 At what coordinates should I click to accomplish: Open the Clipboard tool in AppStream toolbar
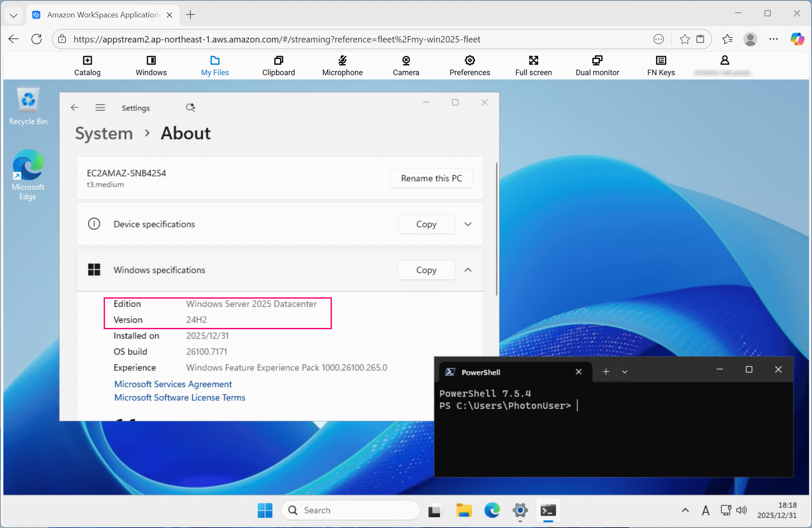(x=278, y=65)
